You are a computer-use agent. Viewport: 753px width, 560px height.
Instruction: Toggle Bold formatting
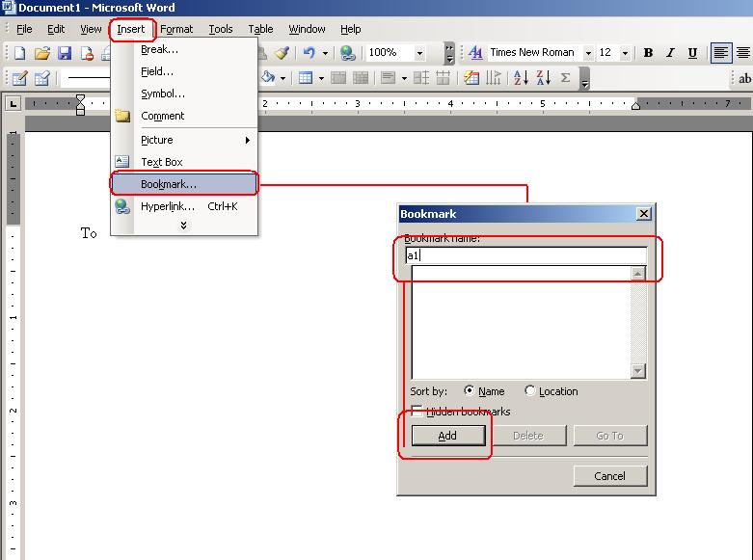(648, 53)
